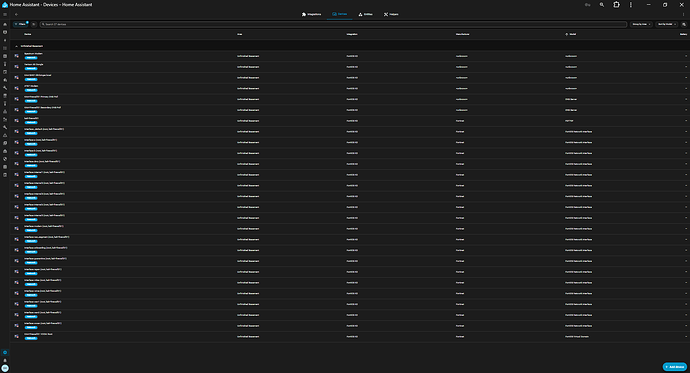690x373 pixels.
Task: Sort by the Device column header
Action: coord(28,34)
